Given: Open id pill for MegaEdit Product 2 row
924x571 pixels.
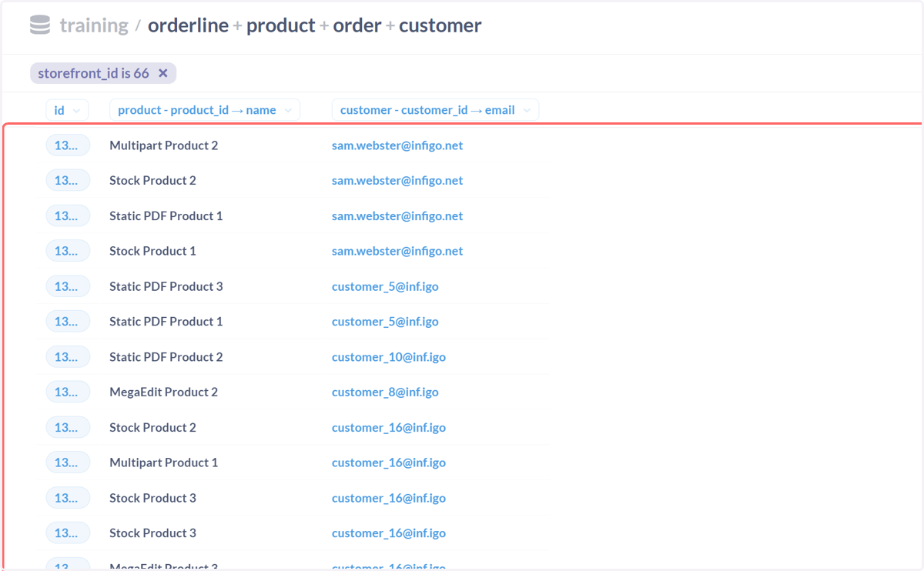Looking at the screenshot, I should tap(68, 392).
